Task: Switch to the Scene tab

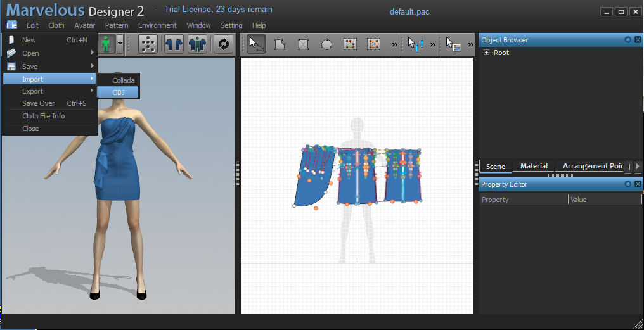Action: click(496, 166)
